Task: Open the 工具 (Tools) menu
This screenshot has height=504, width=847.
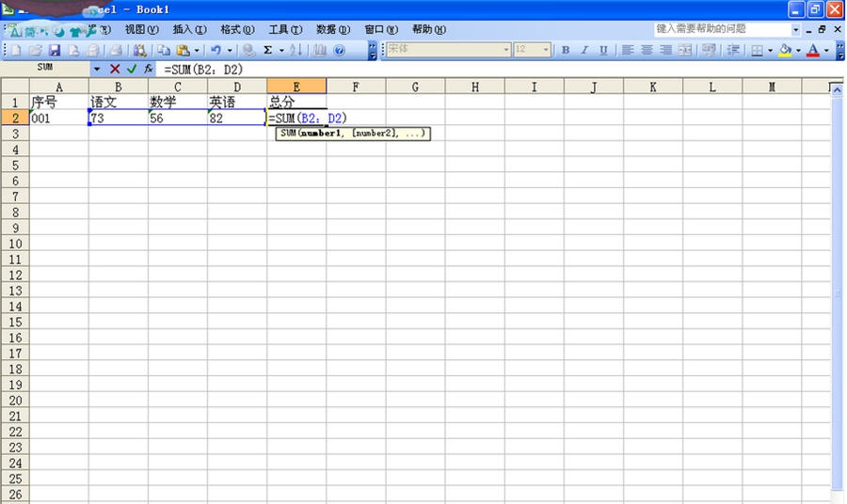Action: point(285,29)
